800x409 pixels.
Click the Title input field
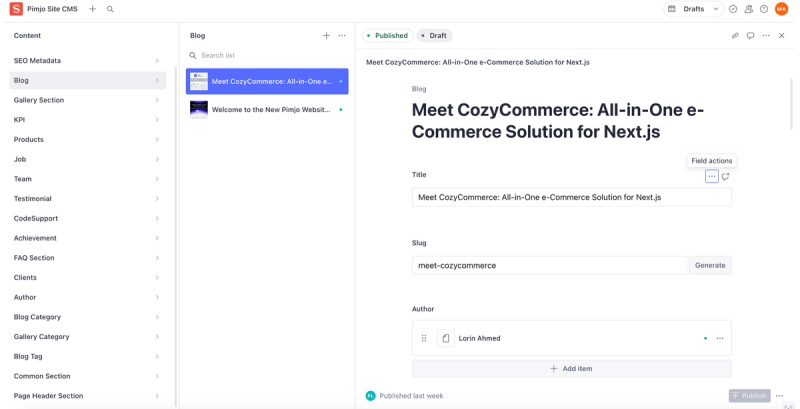(x=571, y=197)
